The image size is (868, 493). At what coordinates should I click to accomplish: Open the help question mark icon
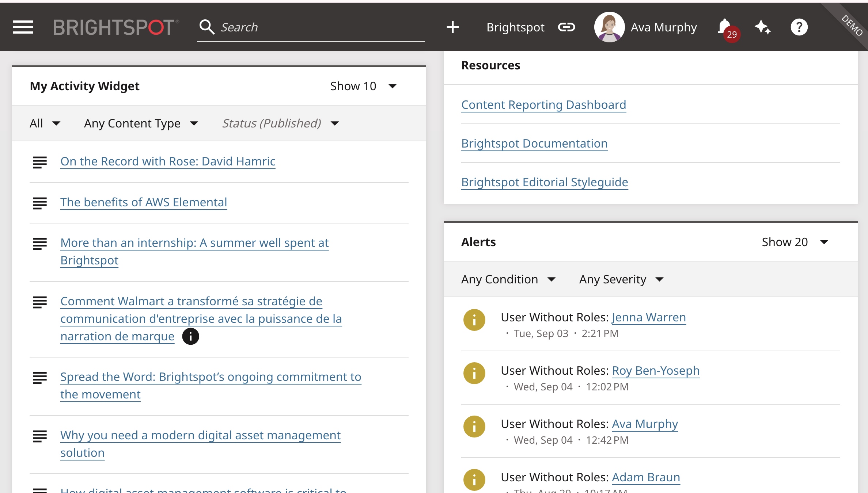(799, 27)
